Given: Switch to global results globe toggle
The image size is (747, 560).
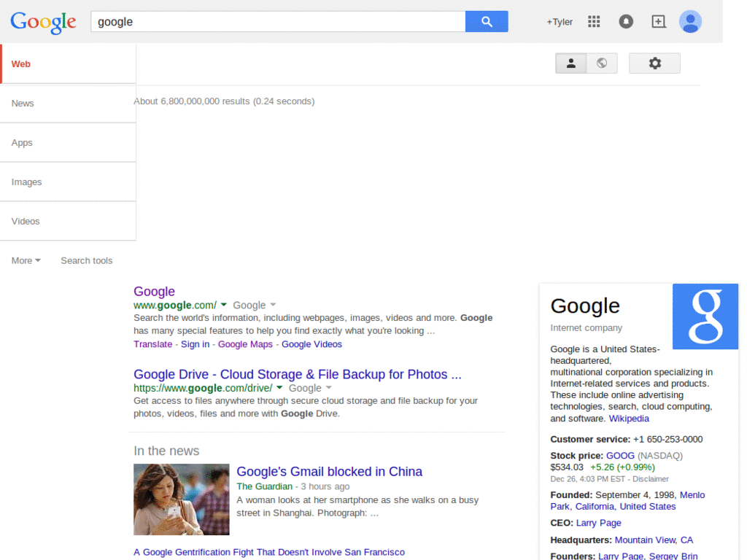Looking at the screenshot, I should [x=602, y=63].
